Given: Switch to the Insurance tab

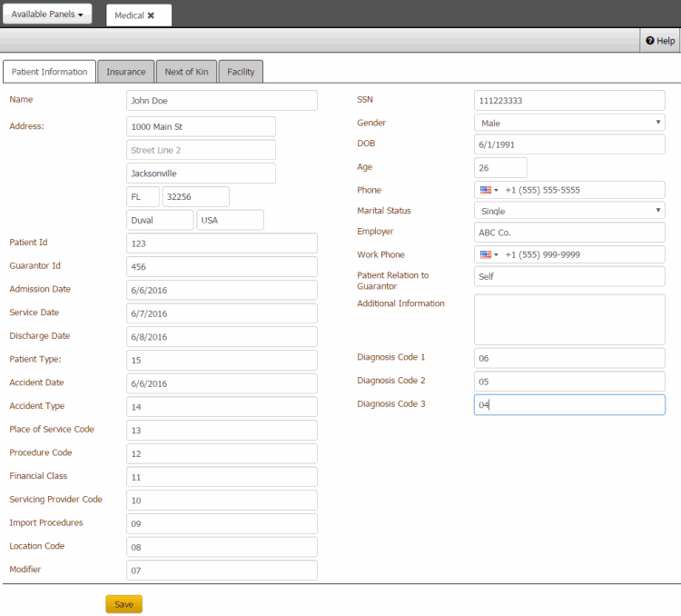Looking at the screenshot, I should point(125,72).
